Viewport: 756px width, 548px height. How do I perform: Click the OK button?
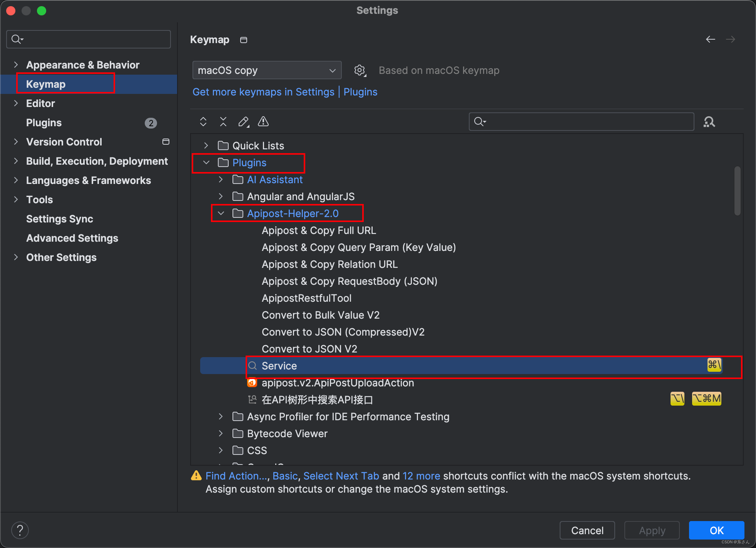(717, 530)
